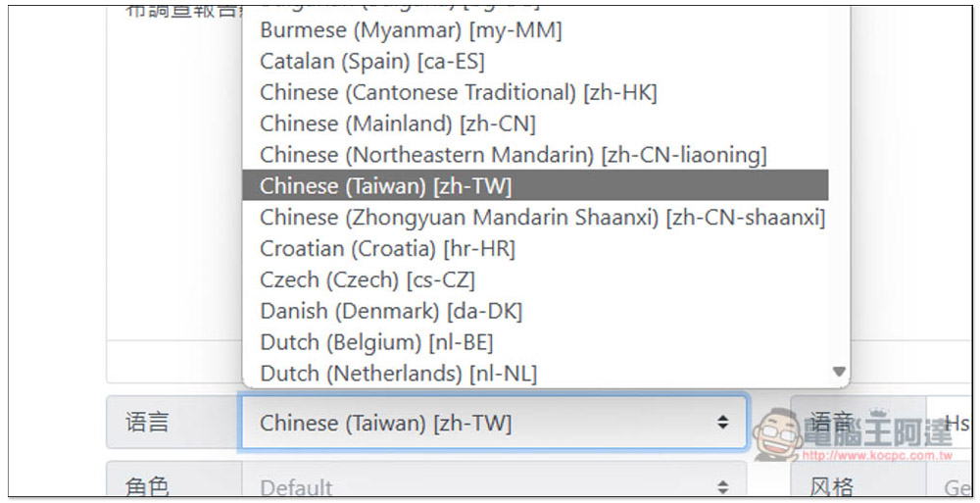This screenshot has width=980, height=503.
Task: Choose Chinese (Mainland) [zh-CN]
Action: 535,124
